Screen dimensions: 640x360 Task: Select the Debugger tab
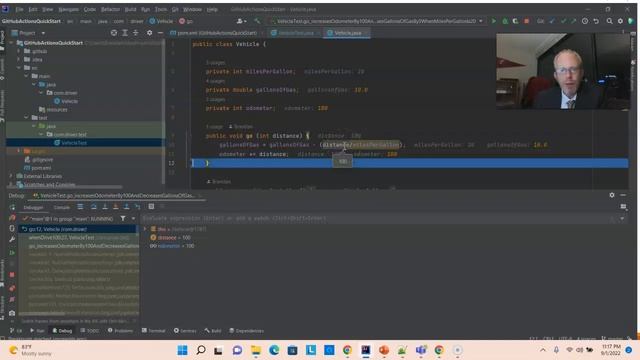point(33,207)
